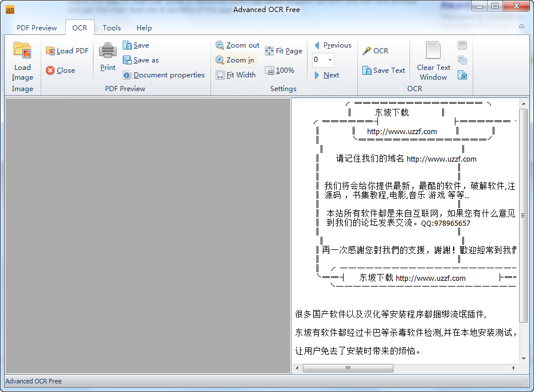
Task: Open the Load Image tool
Action: click(22, 63)
